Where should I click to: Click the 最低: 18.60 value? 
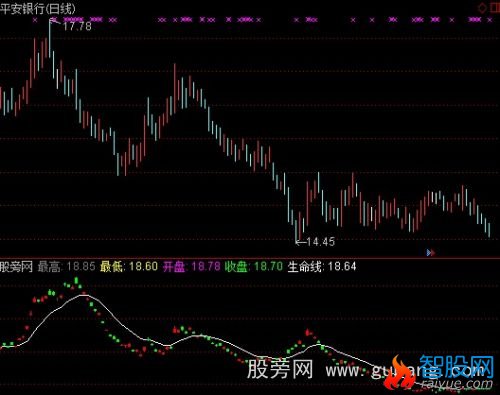coord(129,267)
